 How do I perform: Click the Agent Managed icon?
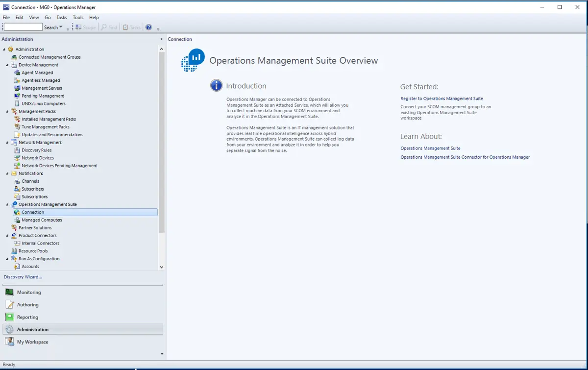click(x=17, y=73)
